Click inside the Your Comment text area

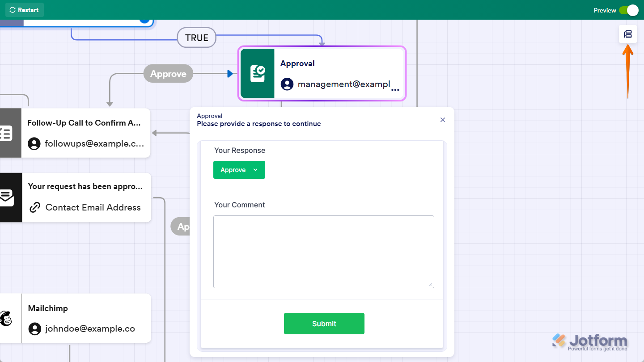click(x=323, y=252)
